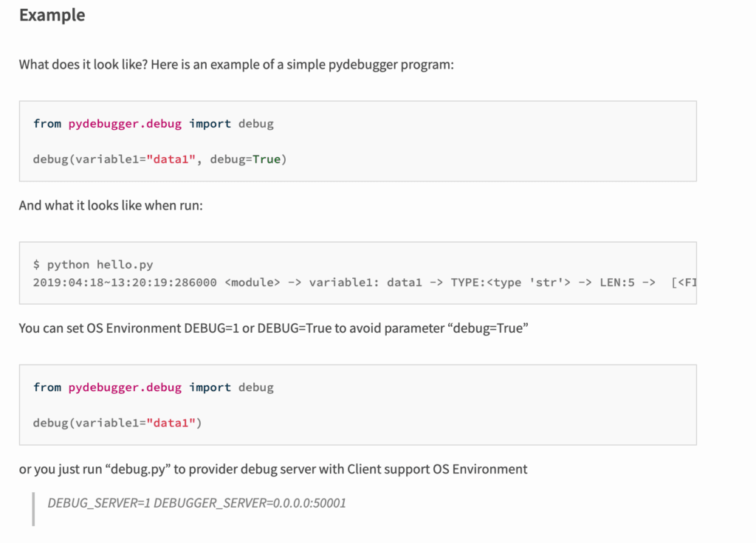
Task: Click the pydebugger.debug name in second code block
Action: pos(125,387)
